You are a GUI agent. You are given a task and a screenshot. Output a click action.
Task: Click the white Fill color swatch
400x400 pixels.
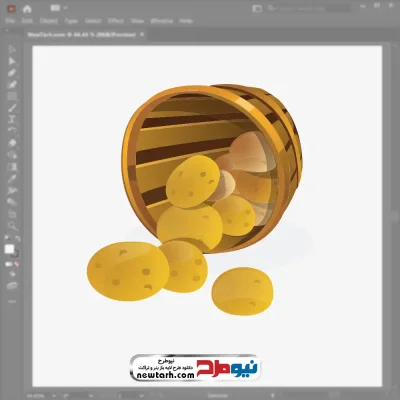[x=9, y=249]
